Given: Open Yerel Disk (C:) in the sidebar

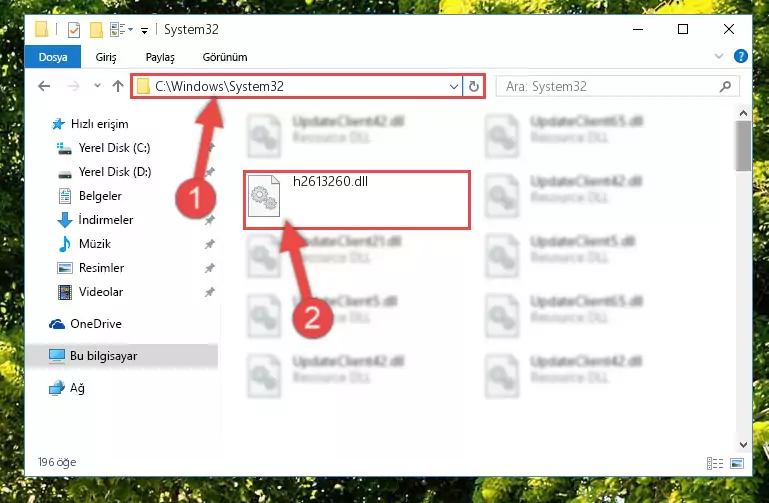Looking at the screenshot, I should [x=103, y=148].
